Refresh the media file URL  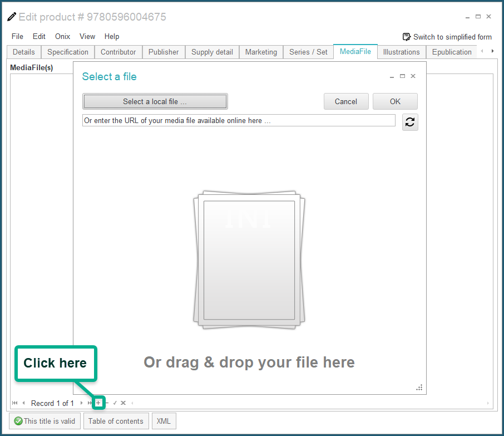[x=410, y=123]
